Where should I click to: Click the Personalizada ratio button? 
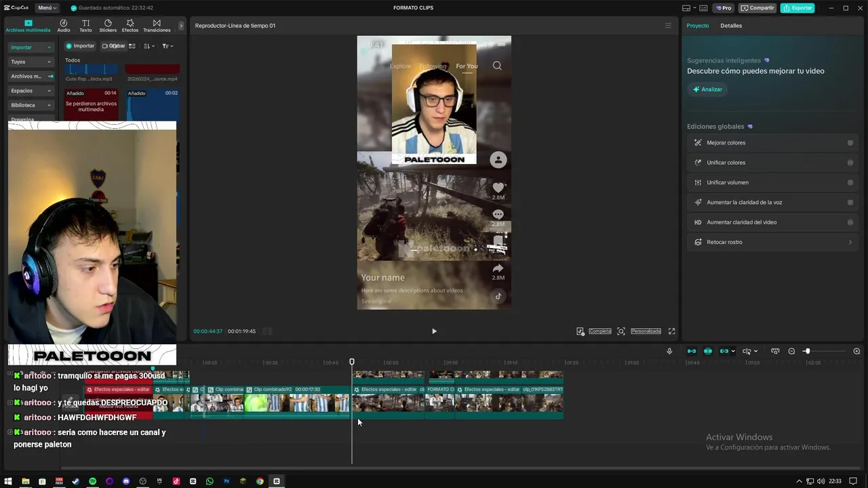click(646, 331)
